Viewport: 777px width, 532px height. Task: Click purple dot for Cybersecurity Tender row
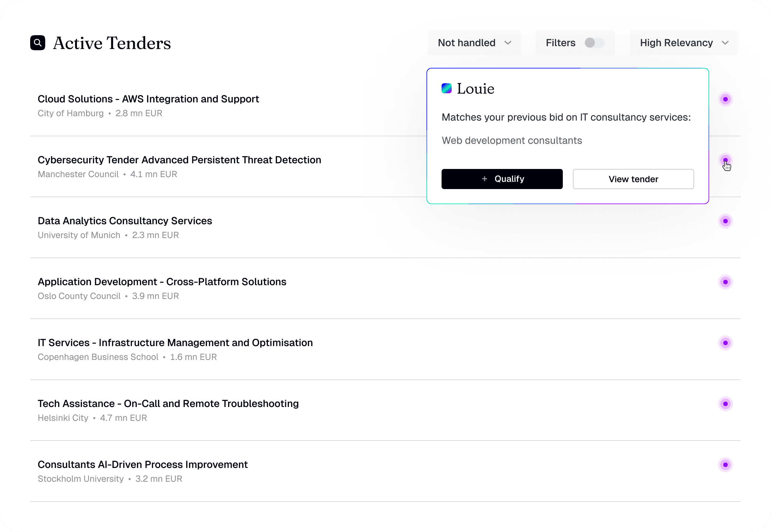coord(725,160)
